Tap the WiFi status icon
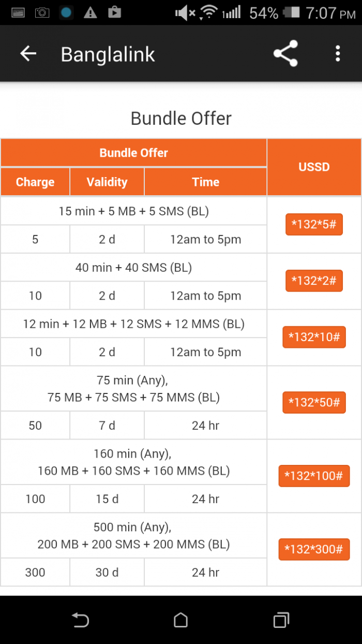Viewport: 362px width, 644px height. point(208,13)
